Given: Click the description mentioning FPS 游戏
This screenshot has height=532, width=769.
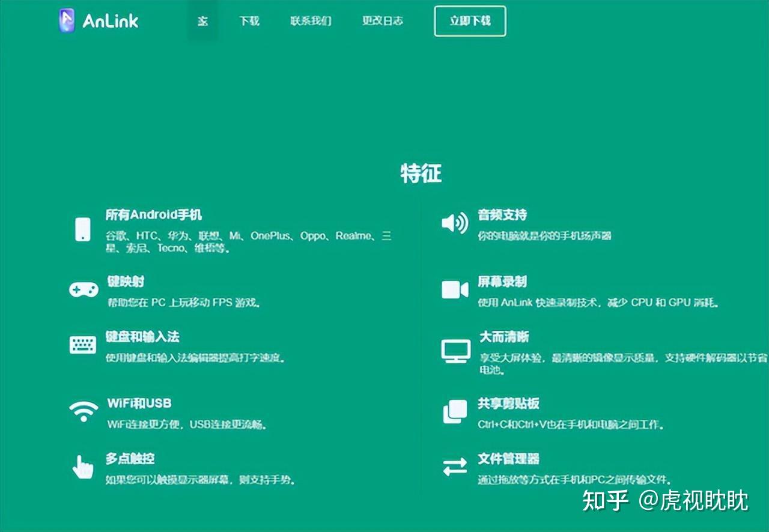Looking at the screenshot, I should tap(184, 303).
